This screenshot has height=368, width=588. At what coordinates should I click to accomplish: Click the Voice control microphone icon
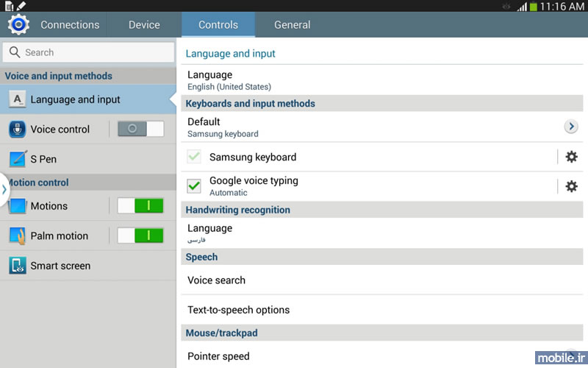(17, 130)
